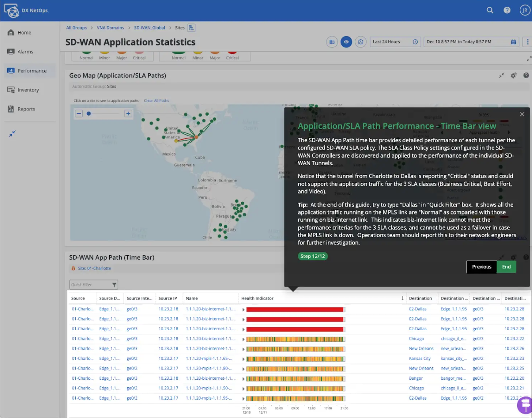Click the help icon in header
Screen dimensions: 532x418
click(507, 10)
